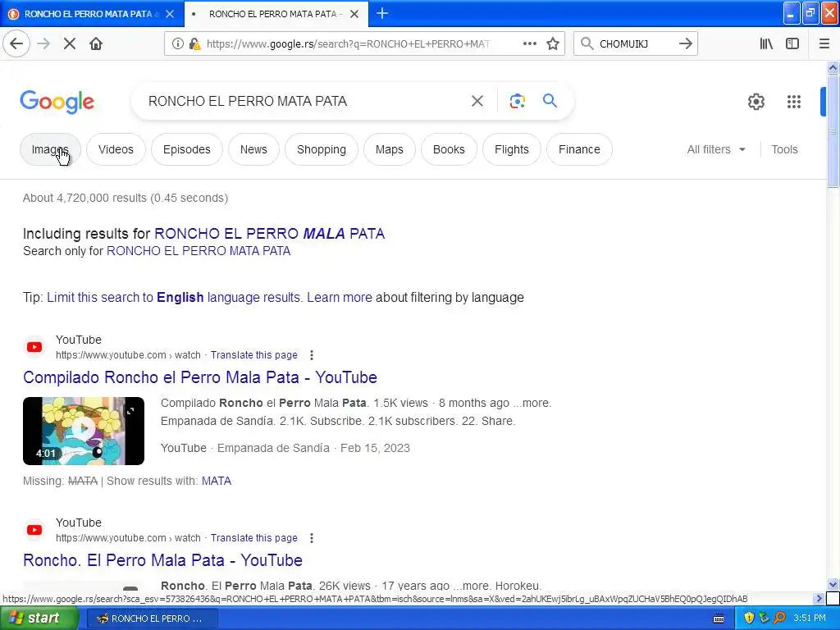Open the search Tools options
This screenshot has width=840, height=630.
pyautogui.click(x=784, y=149)
